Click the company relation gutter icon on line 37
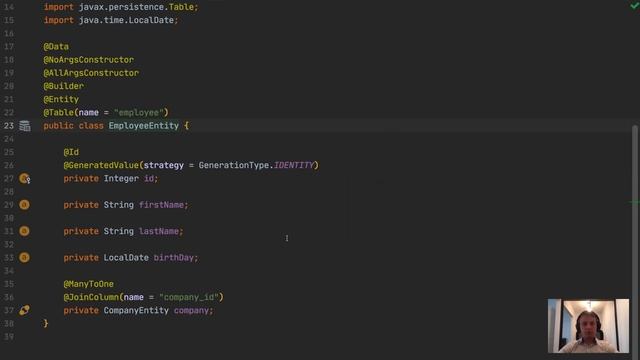Viewport: 640px width, 360px height. (x=24, y=310)
